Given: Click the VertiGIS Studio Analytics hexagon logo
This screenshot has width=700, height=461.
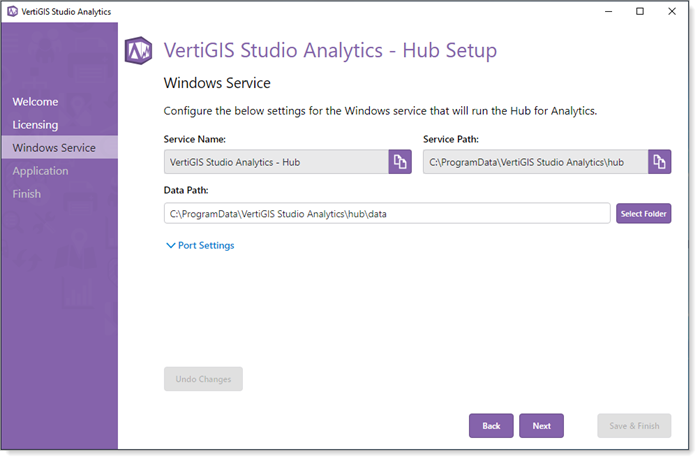Looking at the screenshot, I should click(138, 50).
